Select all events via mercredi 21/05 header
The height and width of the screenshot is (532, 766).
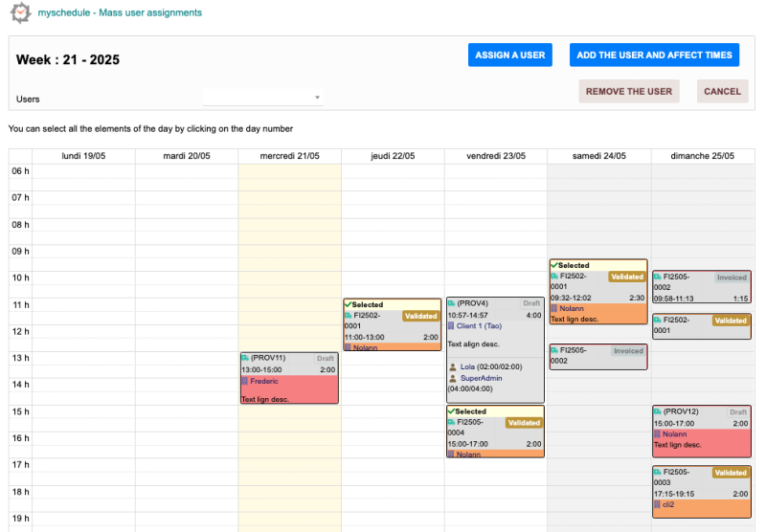[289, 156]
